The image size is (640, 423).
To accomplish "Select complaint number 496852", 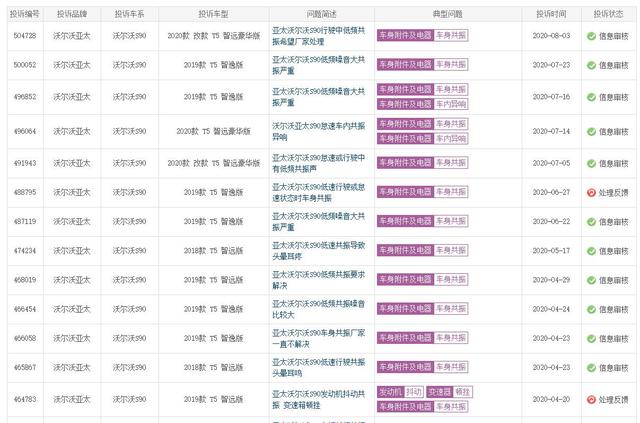I will pyautogui.click(x=25, y=97).
